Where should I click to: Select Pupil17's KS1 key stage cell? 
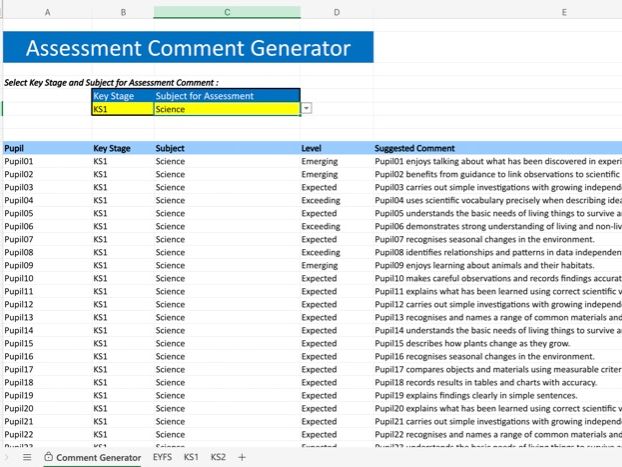123,369
